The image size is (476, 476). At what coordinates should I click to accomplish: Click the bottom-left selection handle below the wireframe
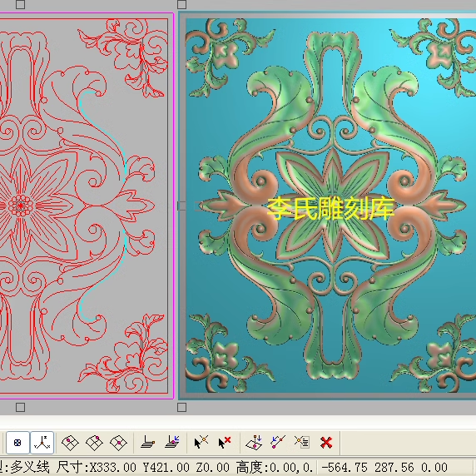click(20, 408)
